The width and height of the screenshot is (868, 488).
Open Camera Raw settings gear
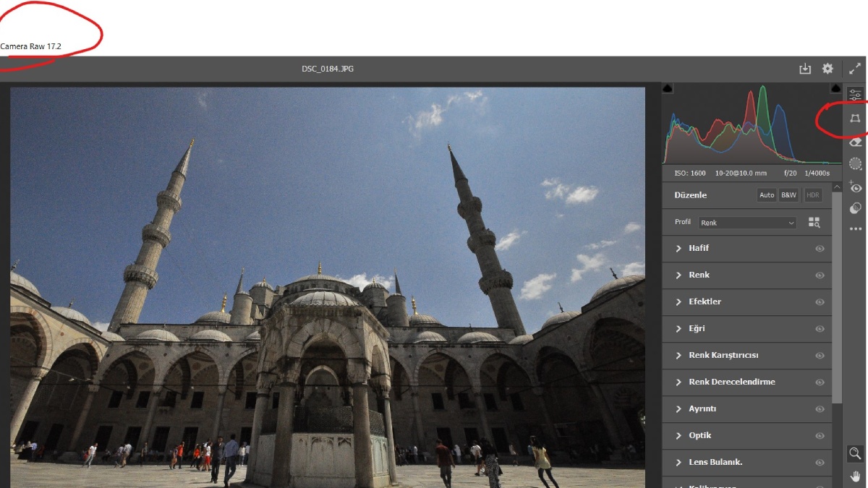click(x=827, y=69)
